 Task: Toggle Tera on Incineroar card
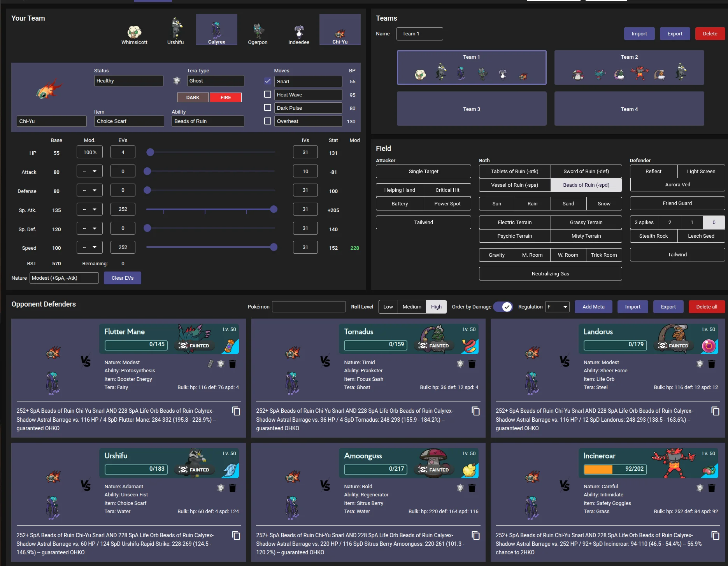(x=700, y=488)
